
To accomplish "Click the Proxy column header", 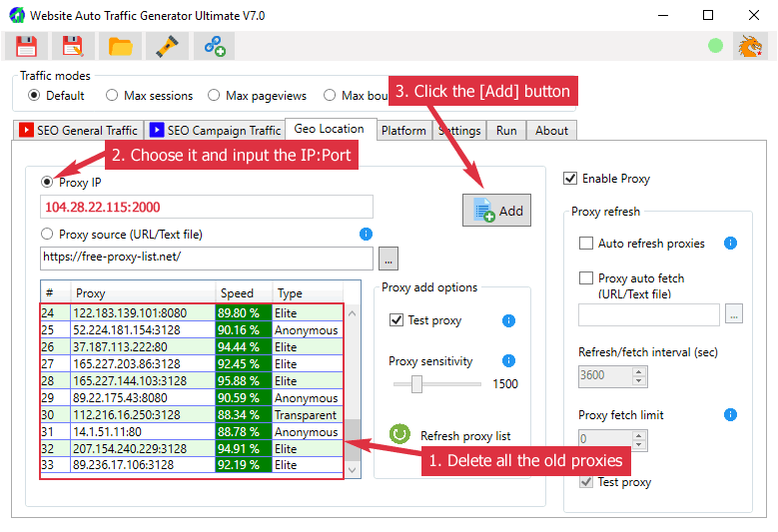I will (x=143, y=293).
